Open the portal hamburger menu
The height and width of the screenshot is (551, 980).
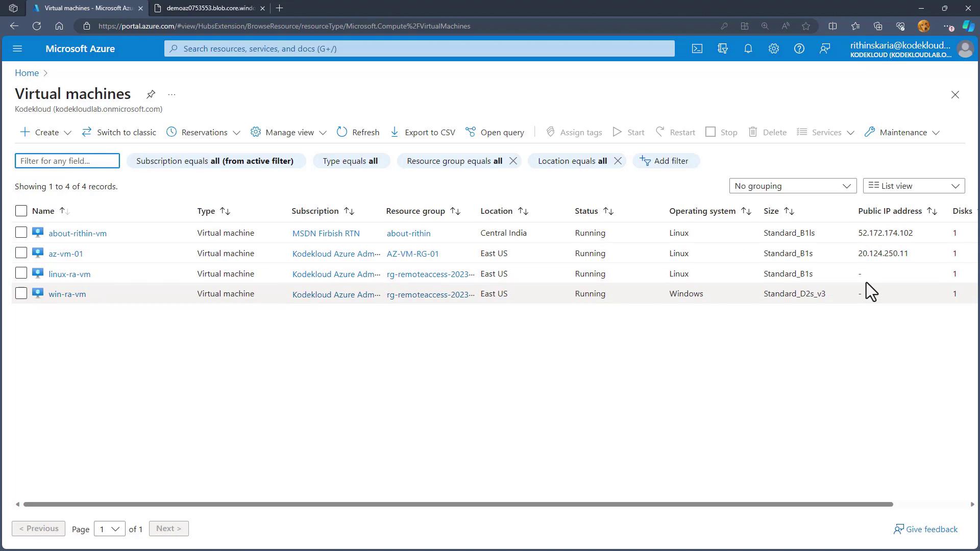coord(17,48)
